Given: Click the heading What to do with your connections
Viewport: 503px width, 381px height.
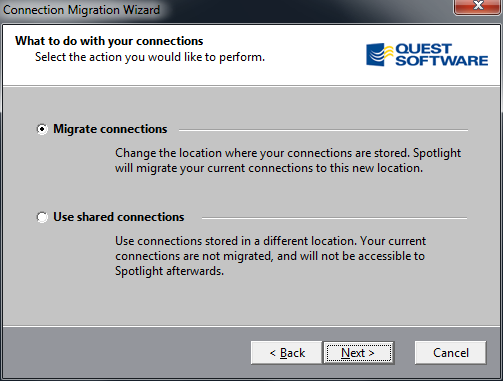Looking at the screenshot, I should point(109,41).
